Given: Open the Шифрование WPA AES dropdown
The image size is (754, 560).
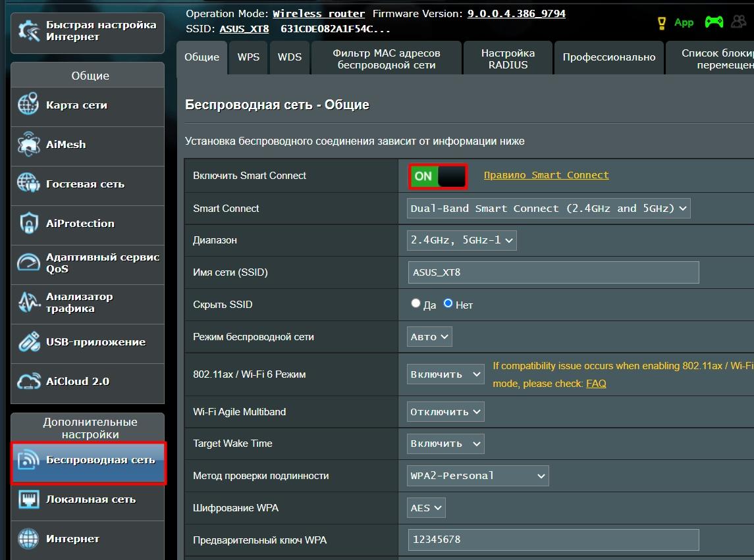Looking at the screenshot, I should tap(426, 508).
